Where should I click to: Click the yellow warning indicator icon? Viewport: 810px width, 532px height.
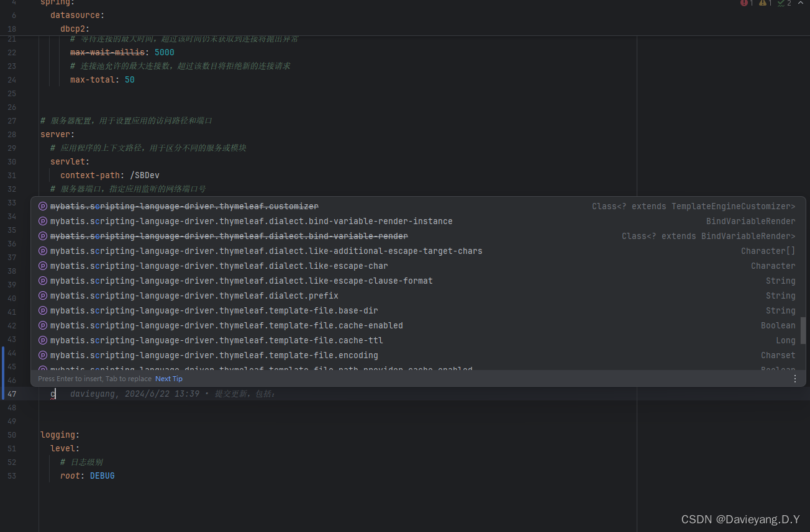763,3
